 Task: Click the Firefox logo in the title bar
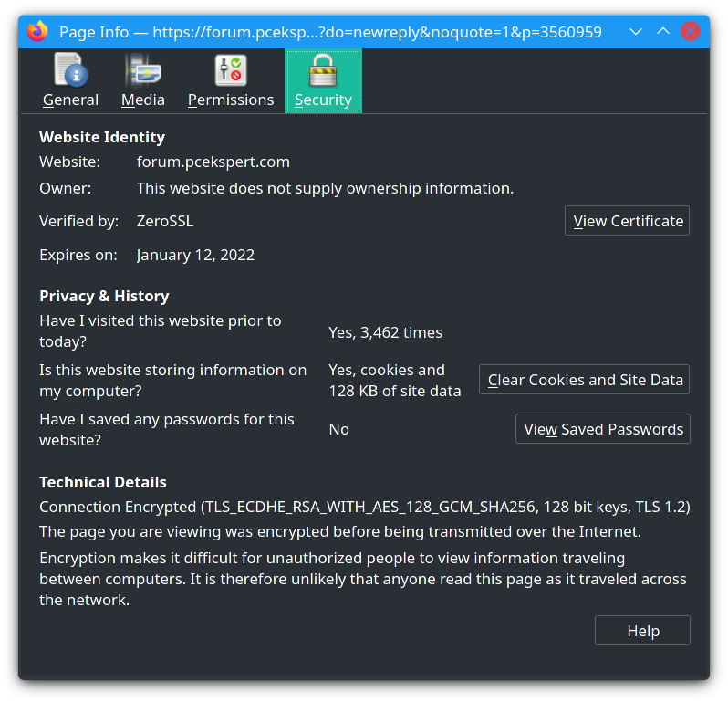(x=37, y=32)
